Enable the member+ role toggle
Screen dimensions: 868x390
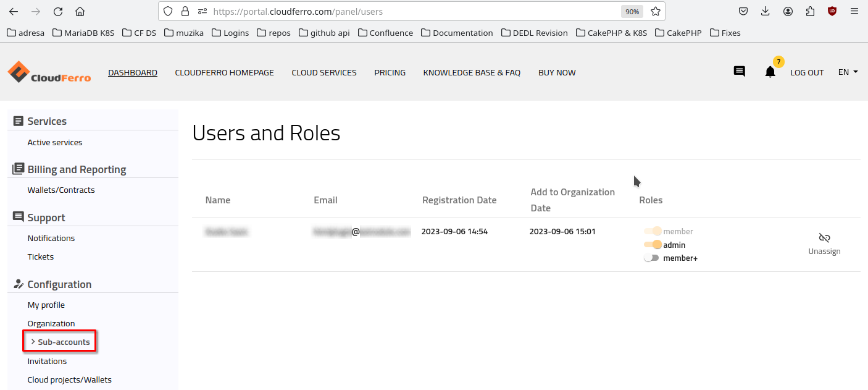click(651, 258)
